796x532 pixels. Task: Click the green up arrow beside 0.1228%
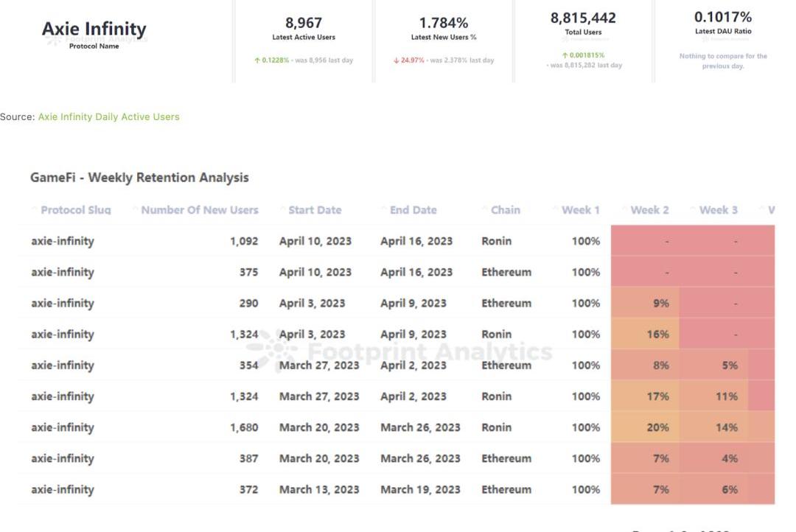257,60
